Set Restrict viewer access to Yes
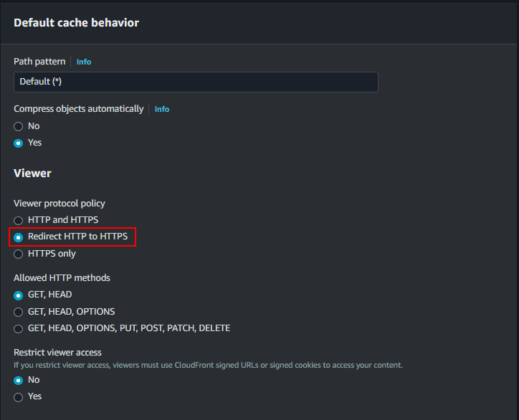Image resolution: width=519 pixels, height=420 pixels. pos(19,396)
